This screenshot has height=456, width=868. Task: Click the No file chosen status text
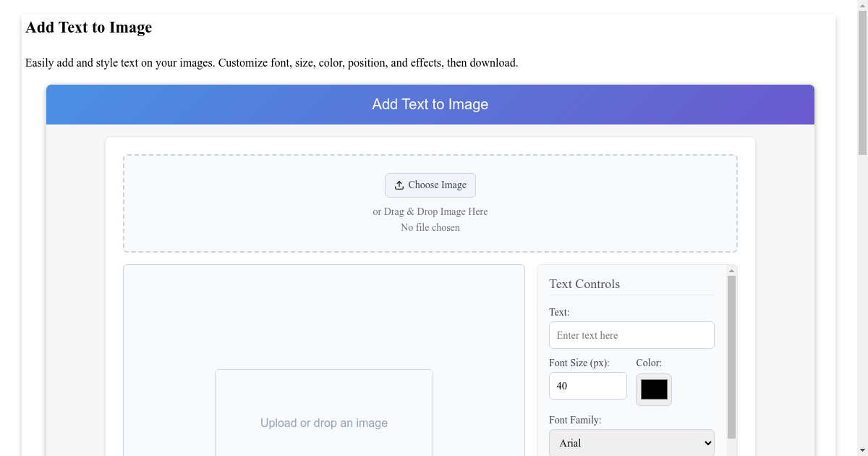point(430,227)
